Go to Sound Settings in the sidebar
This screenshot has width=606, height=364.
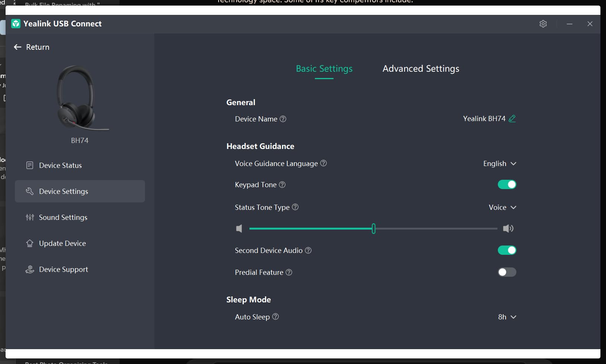coord(80,217)
